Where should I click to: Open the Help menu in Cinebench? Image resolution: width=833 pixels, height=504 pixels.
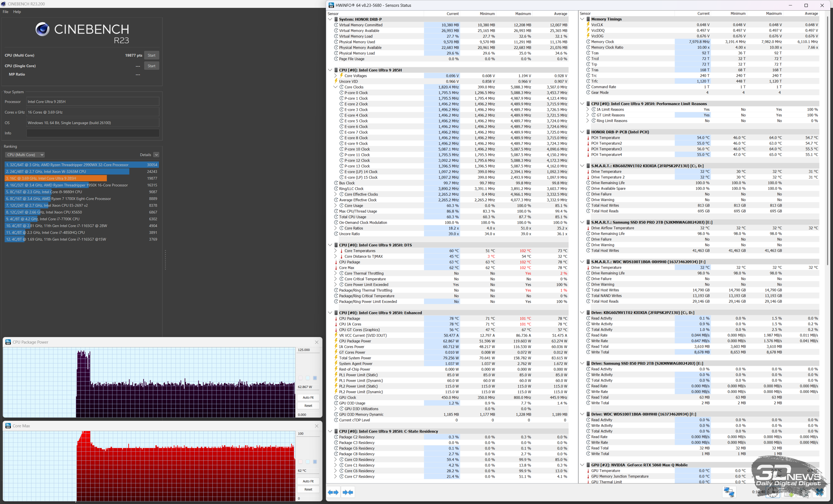pos(17,11)
